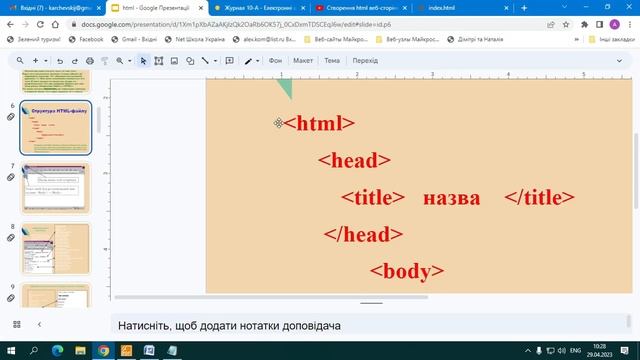Switch to the index.html browser tab
The height and width of the screenshot is (360, 640).
pyautogui.click(x=463, y=8)
